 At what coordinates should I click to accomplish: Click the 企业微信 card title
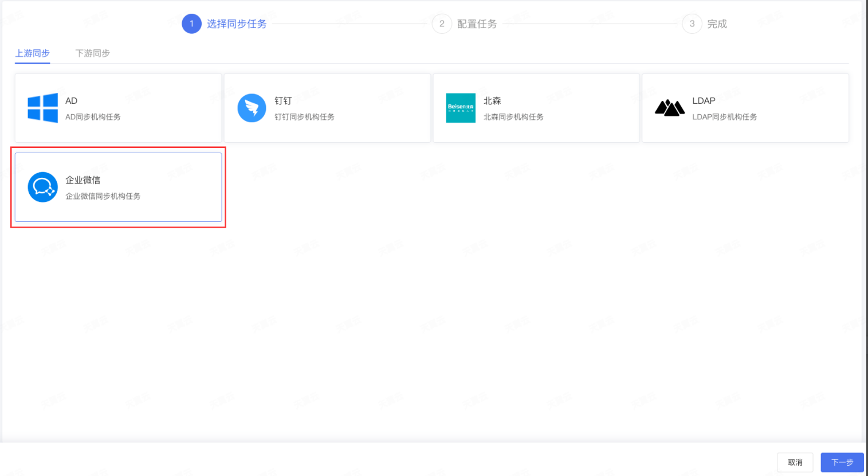point(83,180)
